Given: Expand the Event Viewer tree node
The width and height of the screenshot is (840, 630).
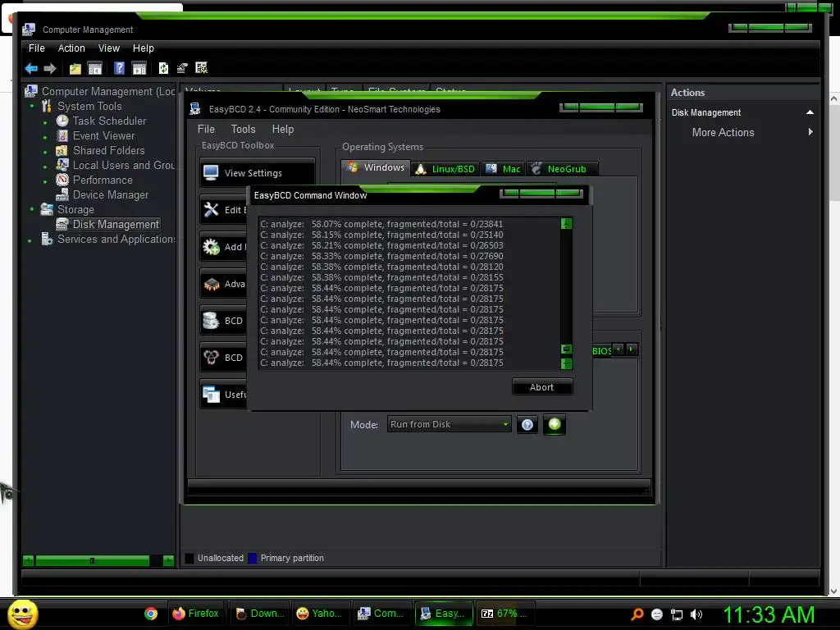Looking at the screenshot, I should [x=45, y=137].
